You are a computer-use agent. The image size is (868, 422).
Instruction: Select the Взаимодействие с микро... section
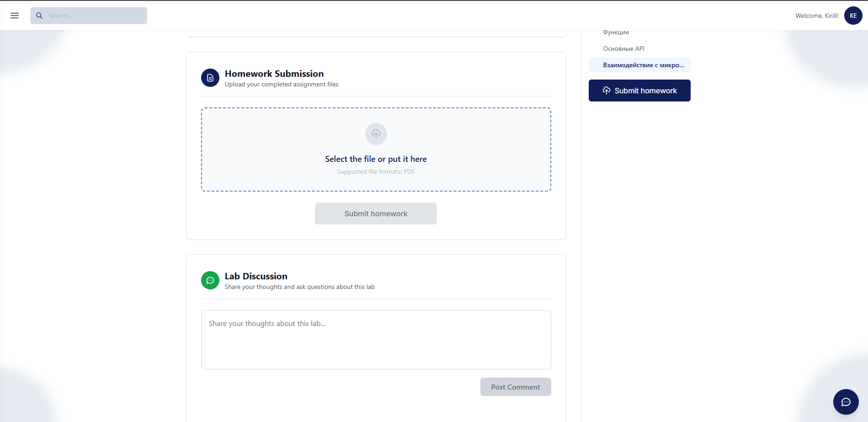pos(639,65)
